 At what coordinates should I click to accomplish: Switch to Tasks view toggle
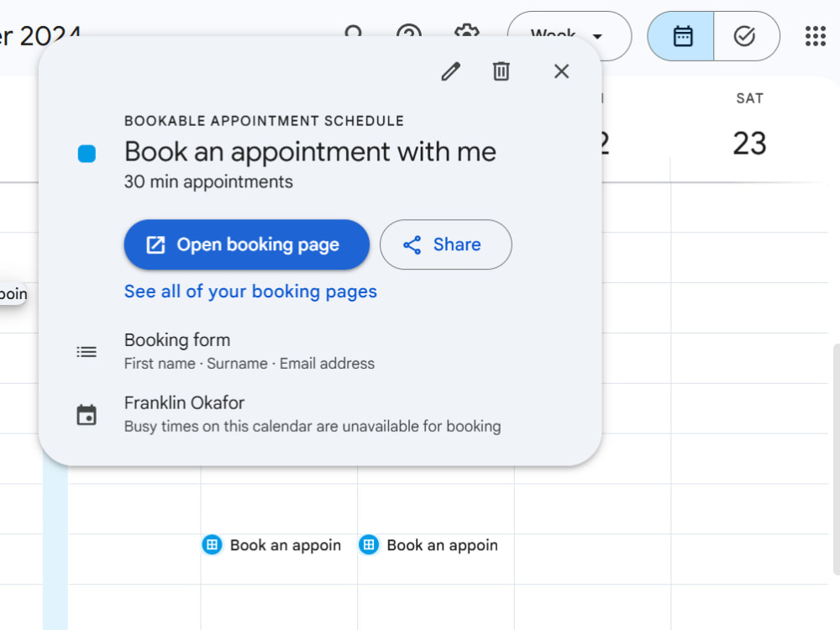pos(746,36)
